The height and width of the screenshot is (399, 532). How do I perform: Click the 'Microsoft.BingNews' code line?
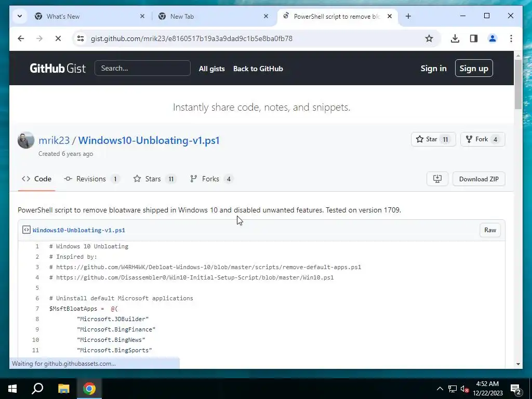[x=111, y=340]
